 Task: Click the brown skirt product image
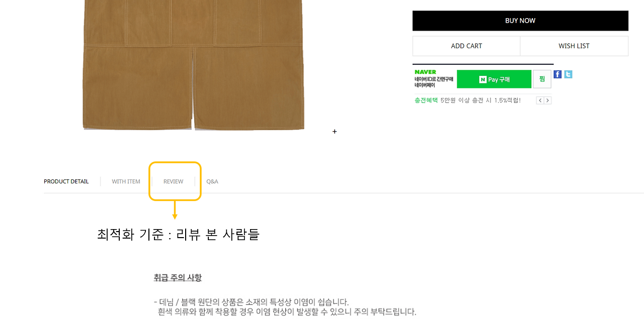click(x=194, y=65)
